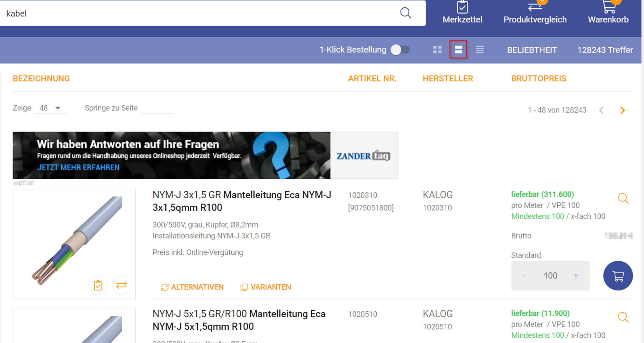Viewport: 644px width, 343px height.
Task: Switch to grid tile view
Action: coord(437,50)
